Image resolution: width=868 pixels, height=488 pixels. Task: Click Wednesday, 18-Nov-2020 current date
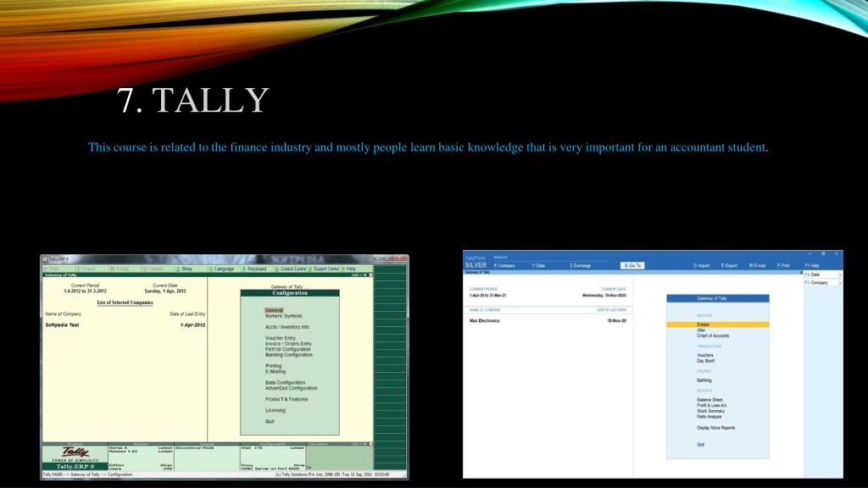[604, 296]
